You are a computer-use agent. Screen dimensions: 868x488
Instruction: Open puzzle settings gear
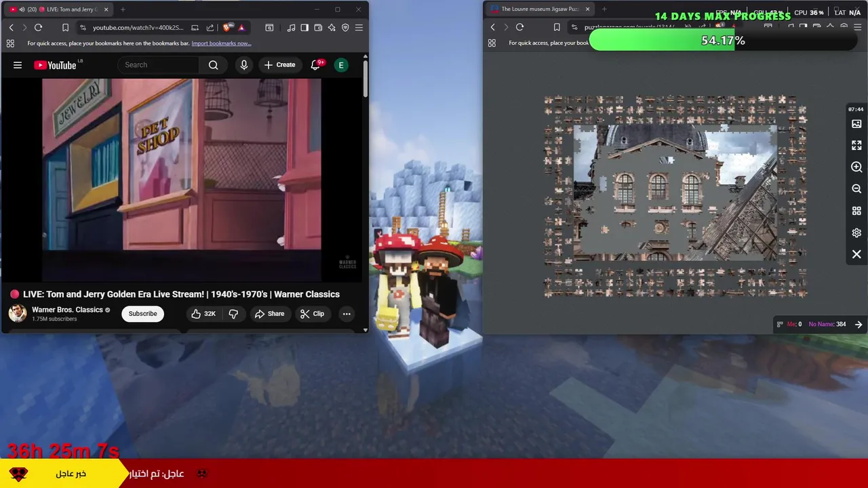point(856,232)
